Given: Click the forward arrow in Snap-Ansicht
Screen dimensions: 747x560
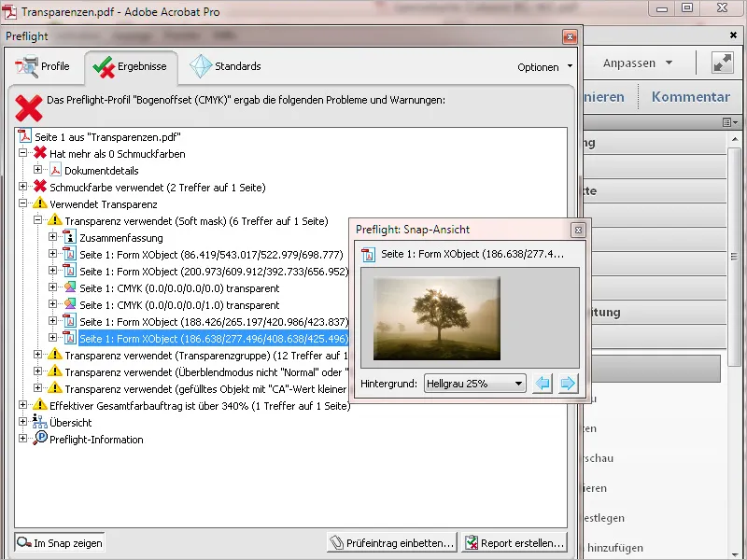Looking at the screenshot, I should click(569, 383).
